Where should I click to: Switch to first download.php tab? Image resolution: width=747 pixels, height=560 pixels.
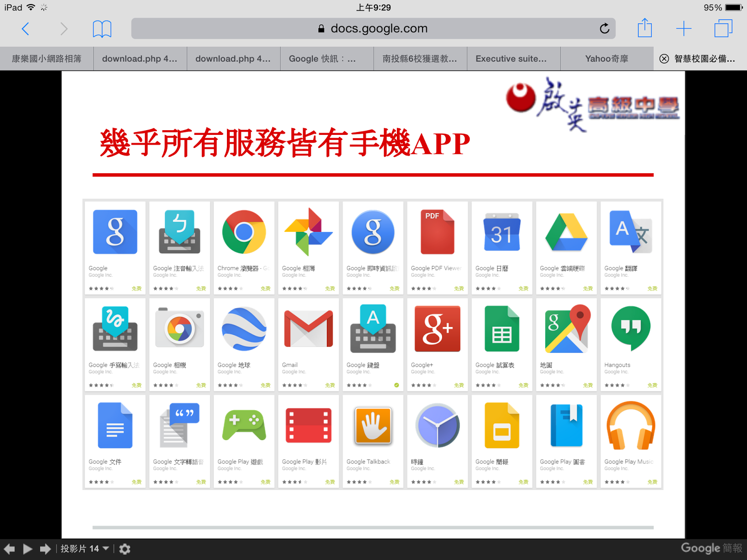coord(140,59)
